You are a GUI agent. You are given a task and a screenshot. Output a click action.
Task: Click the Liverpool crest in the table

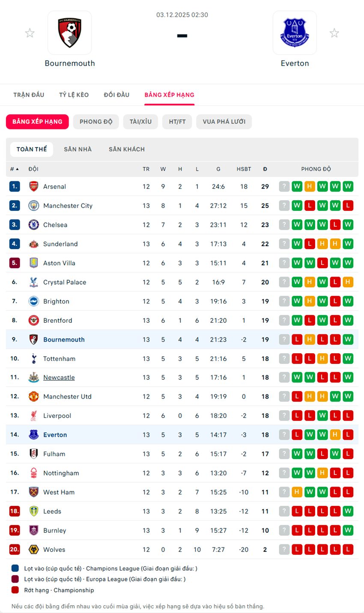[34, 416]
